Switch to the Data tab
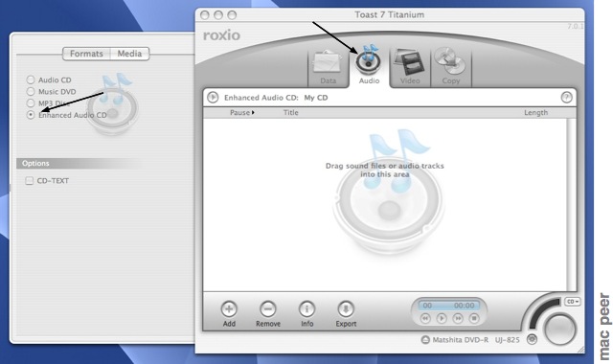The image size is (613, 364). [x=328, y=67]
